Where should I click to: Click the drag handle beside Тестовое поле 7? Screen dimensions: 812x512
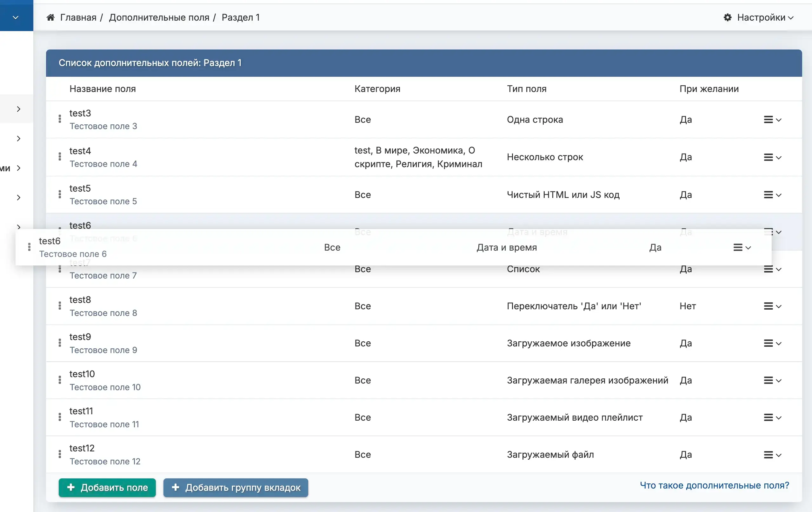pyautogui.click(x=60, y=269)
